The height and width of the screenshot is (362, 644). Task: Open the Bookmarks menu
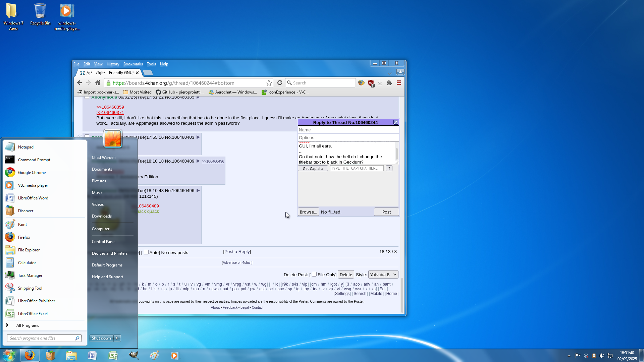[133, 64]
